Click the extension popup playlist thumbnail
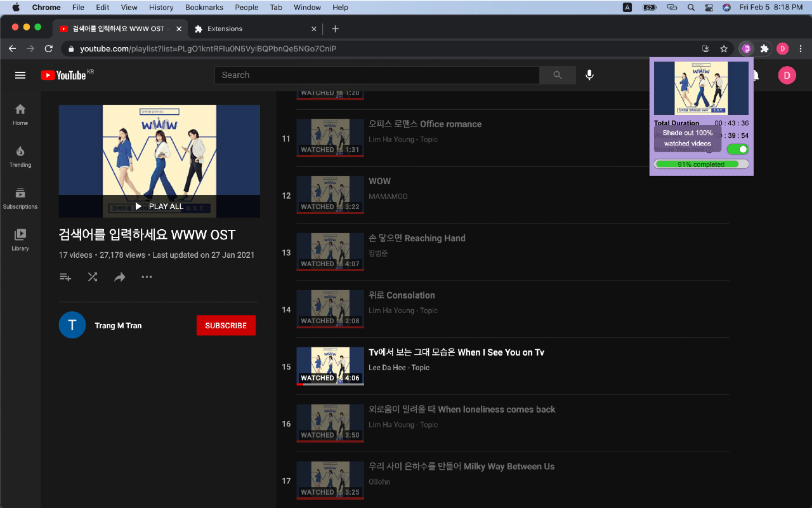 coord(701,88)
